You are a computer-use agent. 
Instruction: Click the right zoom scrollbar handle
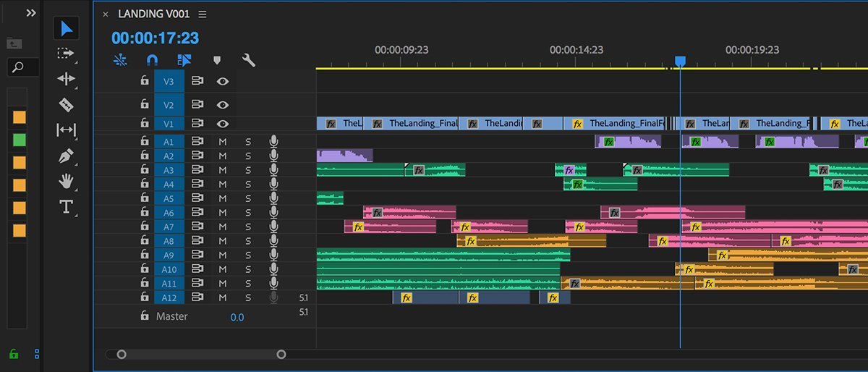(281, 355)
